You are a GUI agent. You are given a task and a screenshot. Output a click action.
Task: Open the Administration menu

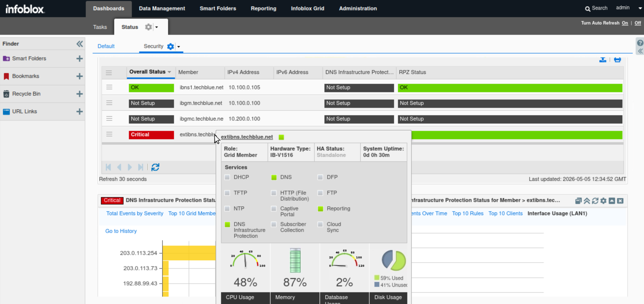[x=358, y=9]
